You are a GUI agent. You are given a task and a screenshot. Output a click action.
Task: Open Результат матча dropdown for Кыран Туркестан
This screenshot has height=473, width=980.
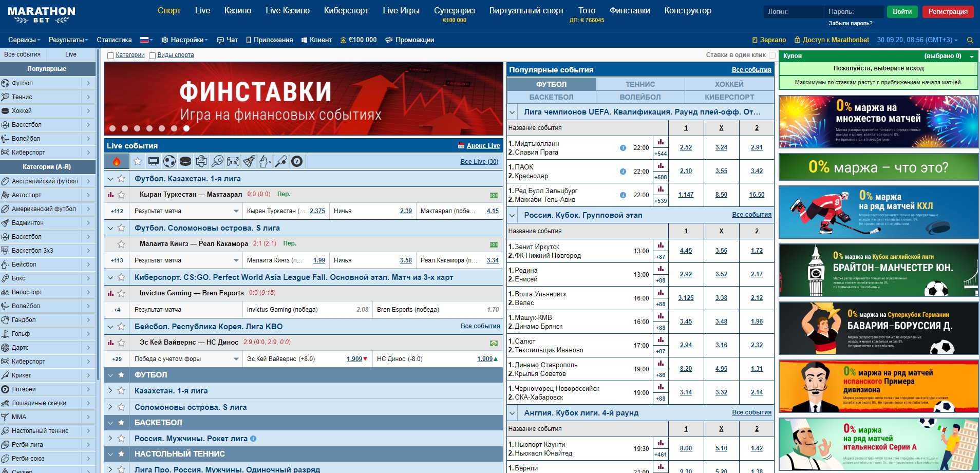coord(186,211)
